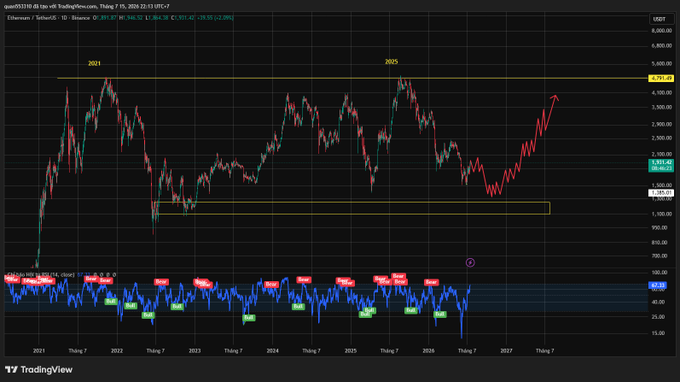Image resolution: width=680 pixels, height=382 pixels.
Task: Click the 2023 time axis label
Action: point(195,351)
